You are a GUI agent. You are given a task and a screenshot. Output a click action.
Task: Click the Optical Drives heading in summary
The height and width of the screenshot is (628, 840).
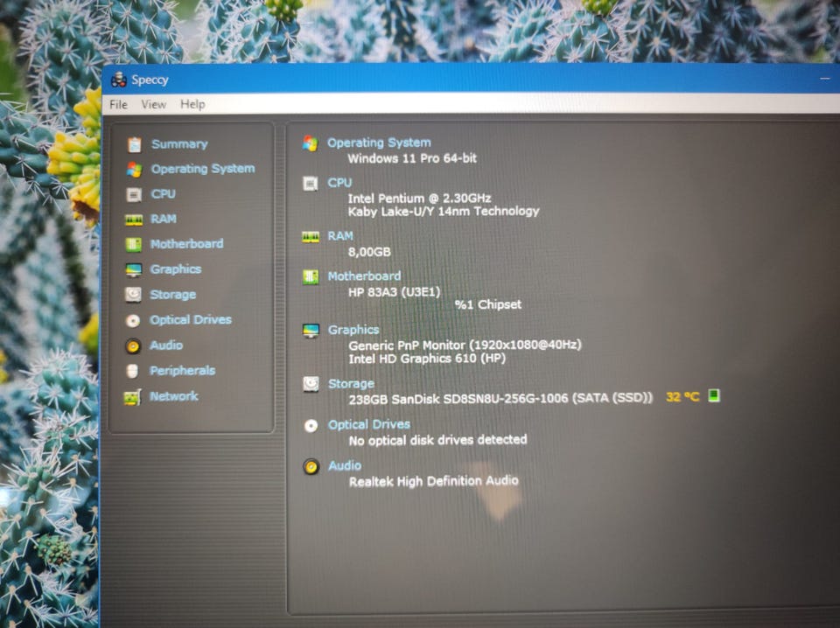[367, 424]
